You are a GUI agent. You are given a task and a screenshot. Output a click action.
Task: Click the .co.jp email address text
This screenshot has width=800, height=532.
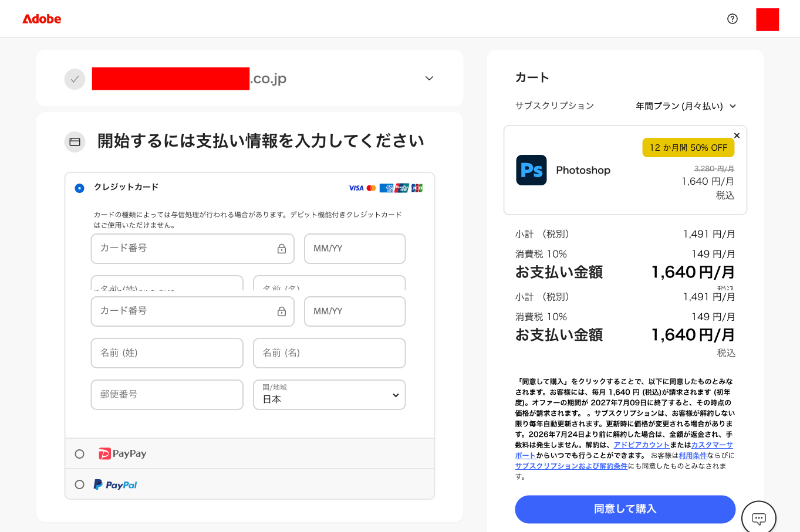pos(268,79)
